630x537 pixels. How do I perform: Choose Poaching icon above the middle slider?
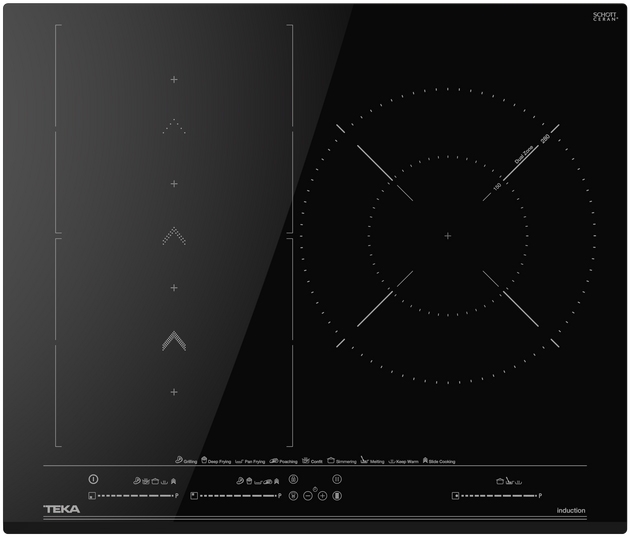coord(268,482)
